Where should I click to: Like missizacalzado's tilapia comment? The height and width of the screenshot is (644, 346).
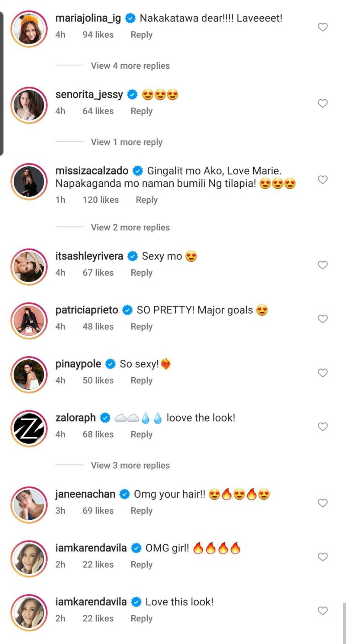click(323, 180)
